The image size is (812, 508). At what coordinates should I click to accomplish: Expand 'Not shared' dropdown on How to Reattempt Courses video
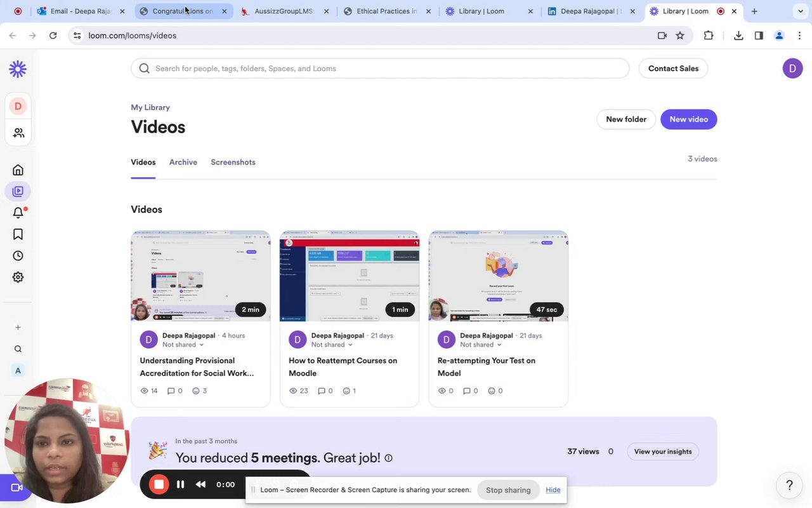(x=332, y=345)
